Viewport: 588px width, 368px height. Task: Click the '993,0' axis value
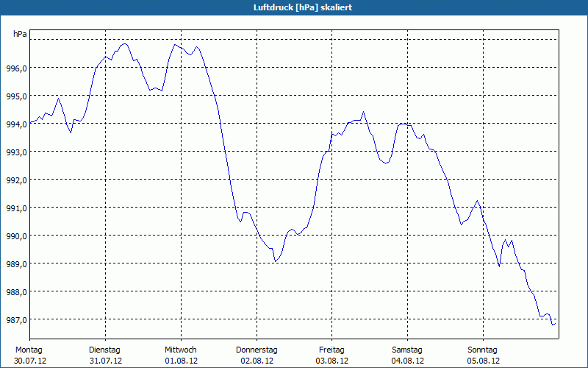[16, 152]
